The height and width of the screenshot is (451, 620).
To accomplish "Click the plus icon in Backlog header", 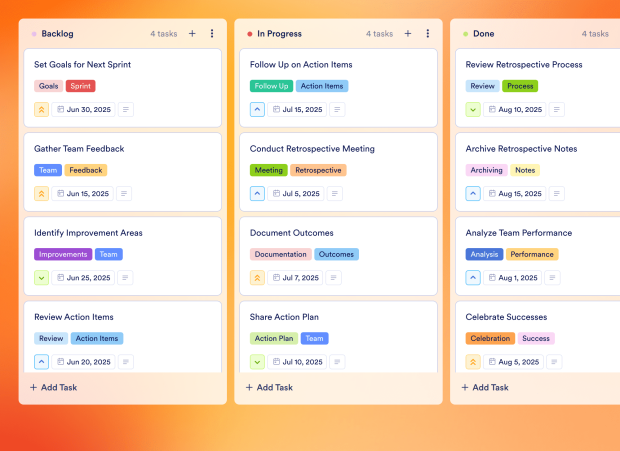I will tap(192, 34).
